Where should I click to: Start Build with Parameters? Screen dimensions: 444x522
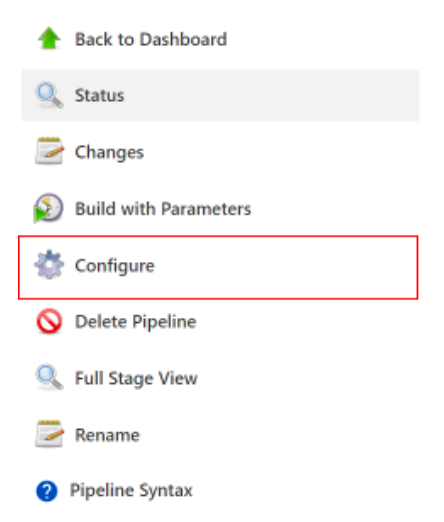[x=163, y=209]
